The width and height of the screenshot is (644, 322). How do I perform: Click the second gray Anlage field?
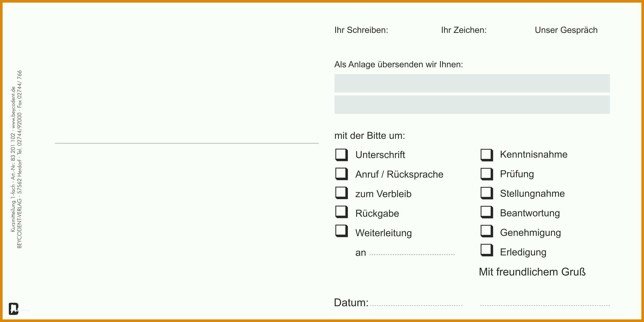(x=472, y=104)
